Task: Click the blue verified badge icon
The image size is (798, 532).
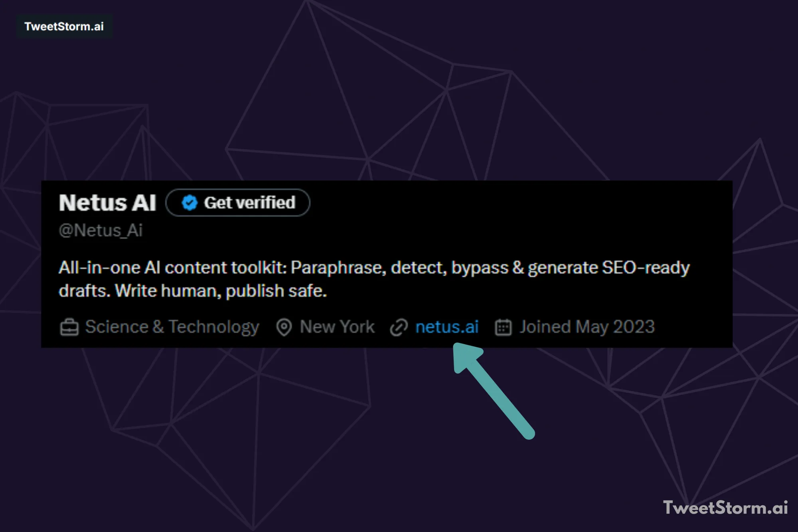Action: [x=189, y=203]
